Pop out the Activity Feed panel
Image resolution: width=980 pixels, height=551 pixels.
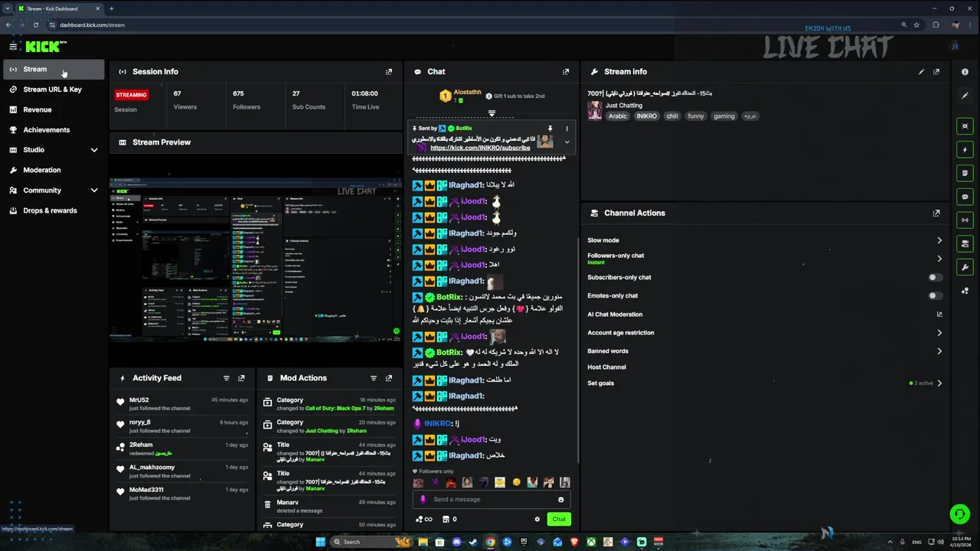[241, 378]
